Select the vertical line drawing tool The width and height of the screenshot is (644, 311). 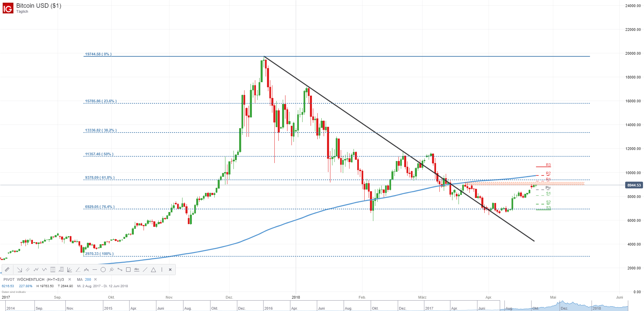click(162, 269)
